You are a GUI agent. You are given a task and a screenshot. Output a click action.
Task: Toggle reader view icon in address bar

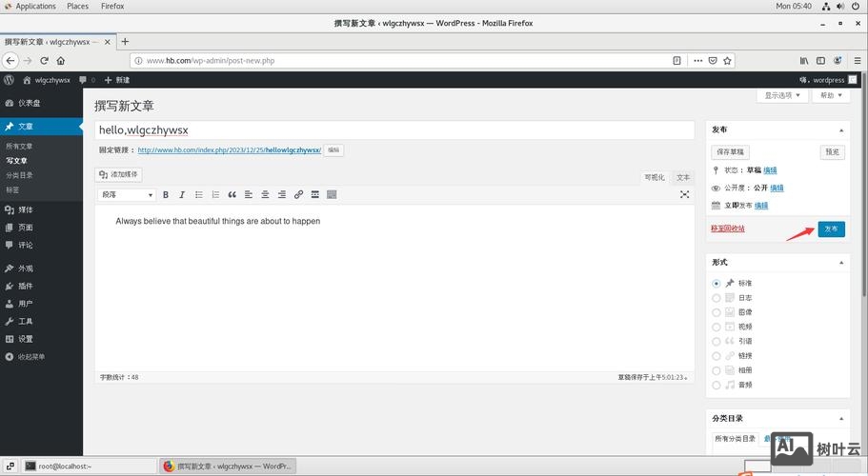pyautogui.click(x=676, y=61)
